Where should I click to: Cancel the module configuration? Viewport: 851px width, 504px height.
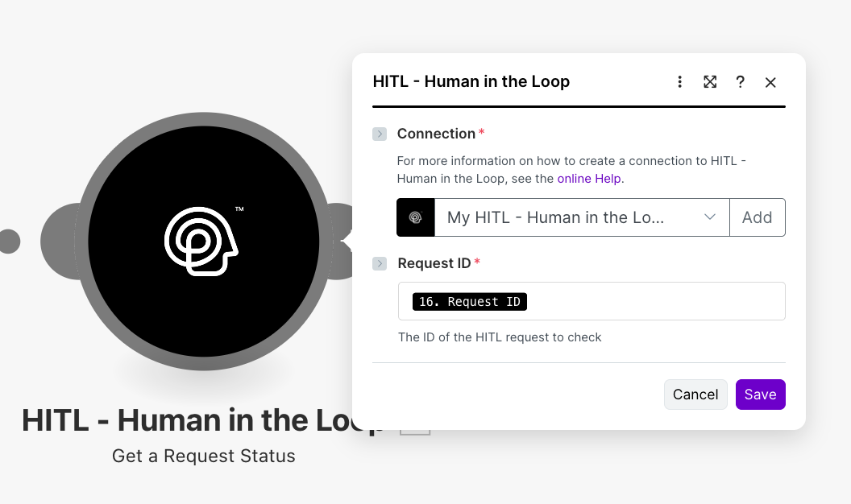(695, 395)
